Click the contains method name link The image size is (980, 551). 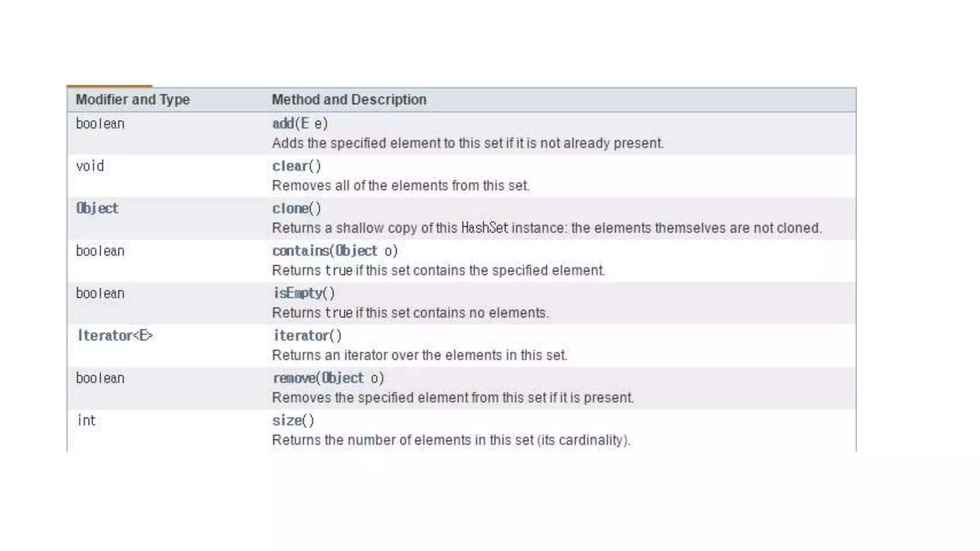tap(301, 251)
